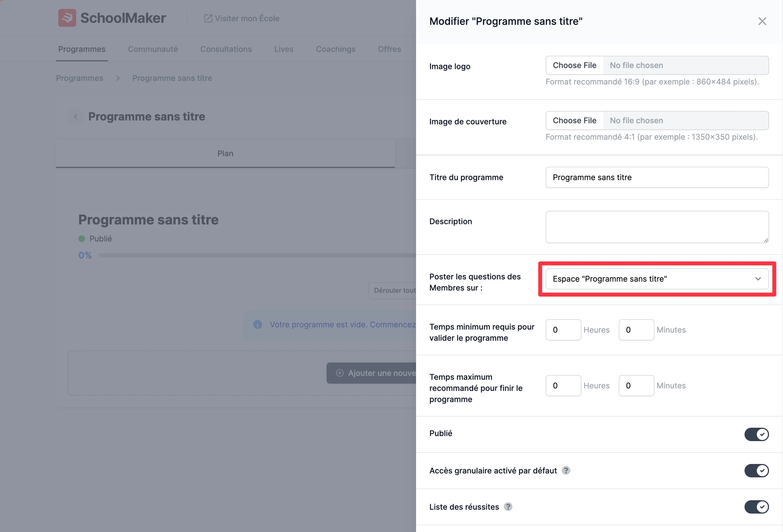Click the Publié status label under the heading
This screenshot has width=783, height=532.
101,239
